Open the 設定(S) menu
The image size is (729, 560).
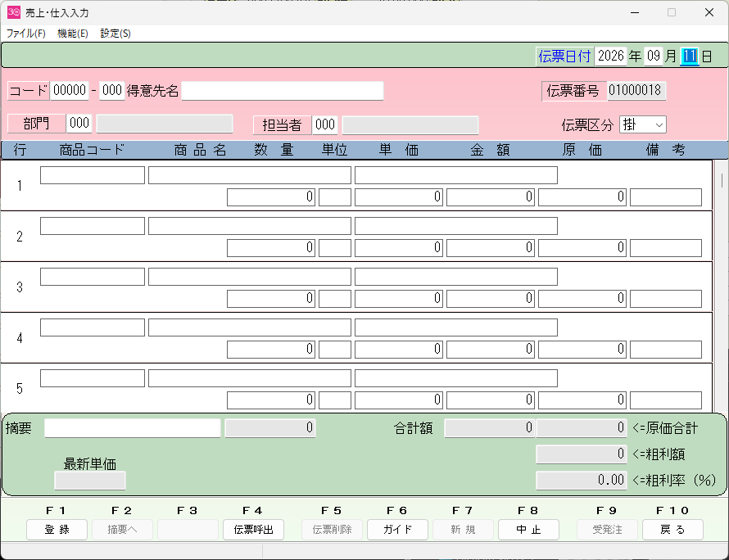115,34
